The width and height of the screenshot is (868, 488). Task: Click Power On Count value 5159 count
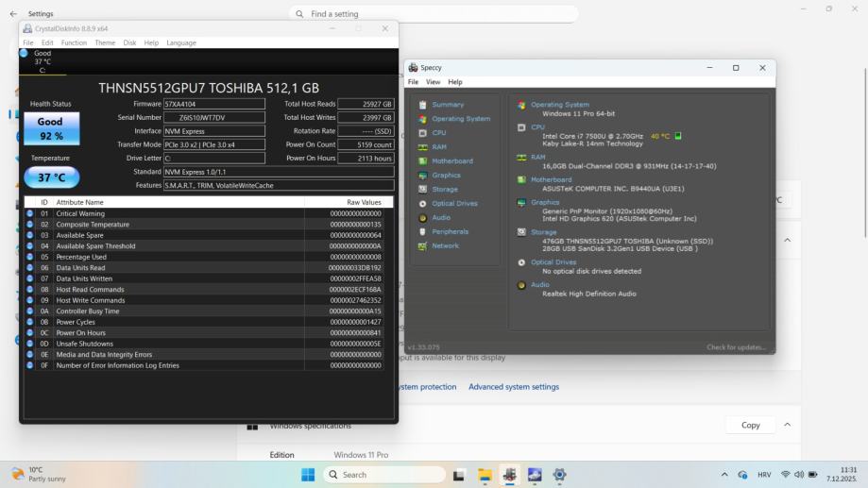tap(366, 144)
